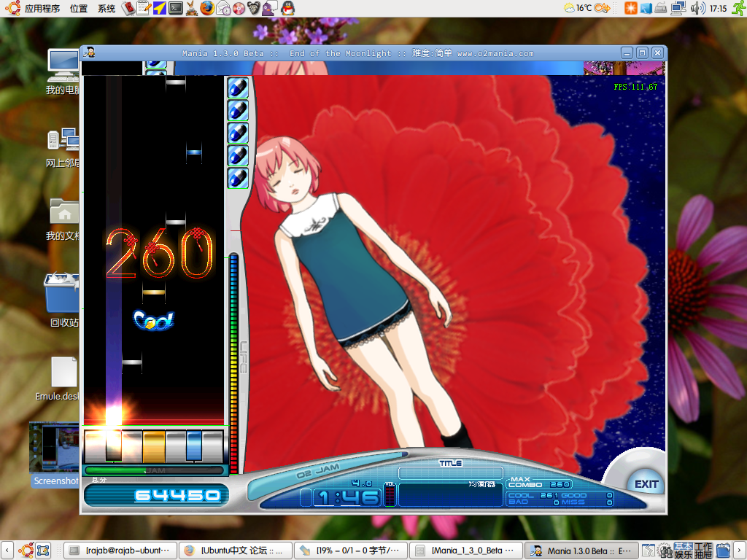This screenshot has width=747, height=560.
Task: Switch to the Mania 1.3.0 Beta game task
Action: click(x=581, y=551)
